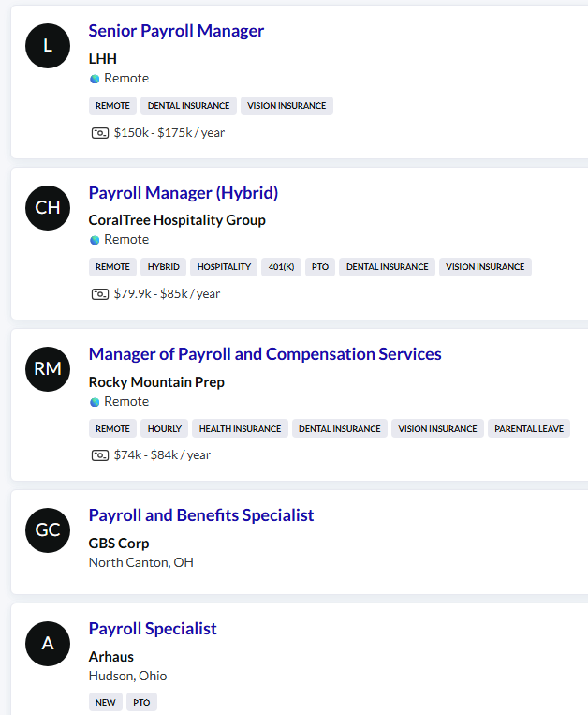Click the HOSPITALITY tag on CoralTree listing

click(224, 267)
